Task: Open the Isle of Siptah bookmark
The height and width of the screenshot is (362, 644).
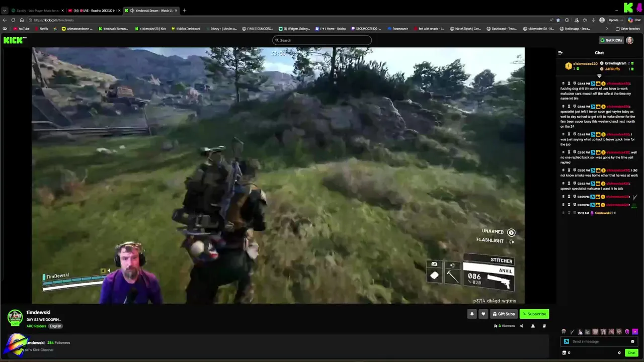Action: tap(465, 29)
